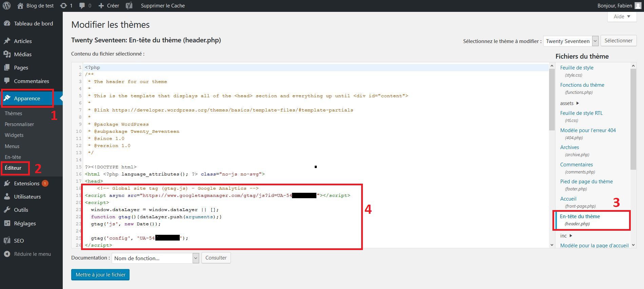Expand the inc folder
644x289 pixels.
[x=566, y=236]
